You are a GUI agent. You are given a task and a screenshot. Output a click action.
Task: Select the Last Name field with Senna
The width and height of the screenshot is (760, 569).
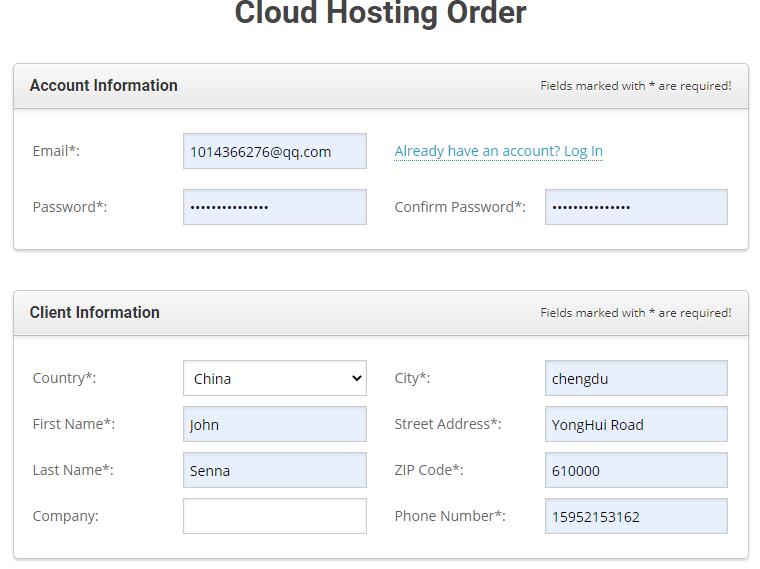click(x=275, y=470)
